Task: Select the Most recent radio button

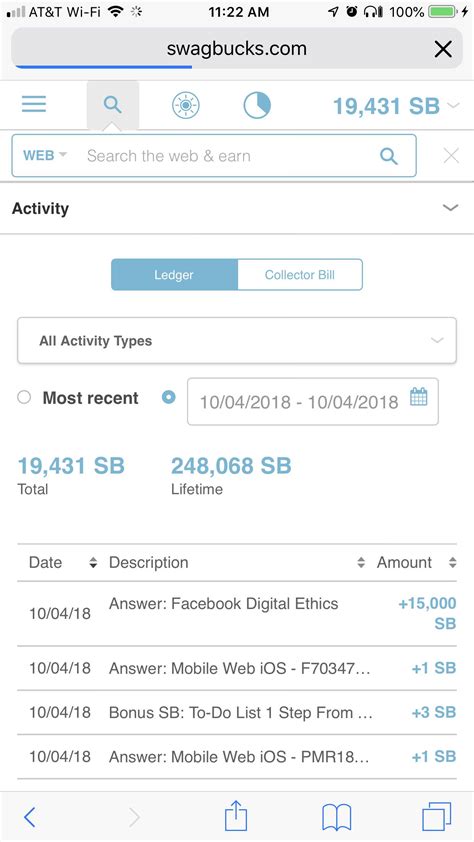Action: (24, 397)
